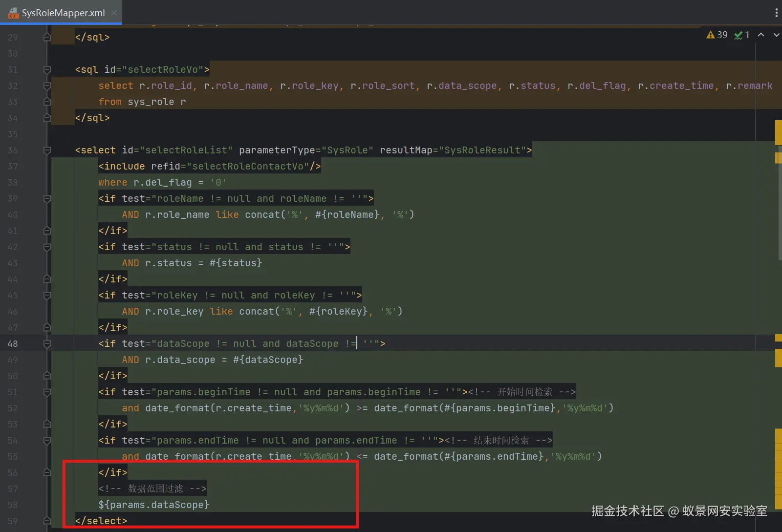Click the "selectRoleList" id value
The image size is (782, 532).
click(186, 150)
